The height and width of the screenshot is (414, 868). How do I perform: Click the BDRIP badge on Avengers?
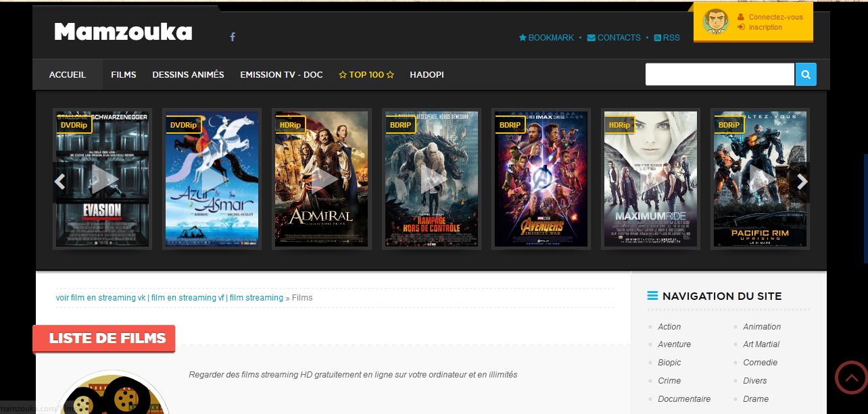tap(510, 125)
